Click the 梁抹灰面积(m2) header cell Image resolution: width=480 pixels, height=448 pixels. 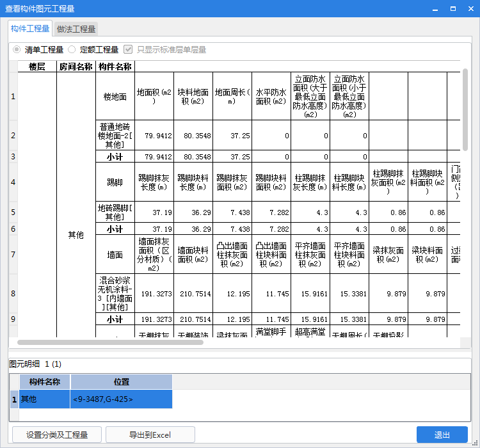point(388,255)
